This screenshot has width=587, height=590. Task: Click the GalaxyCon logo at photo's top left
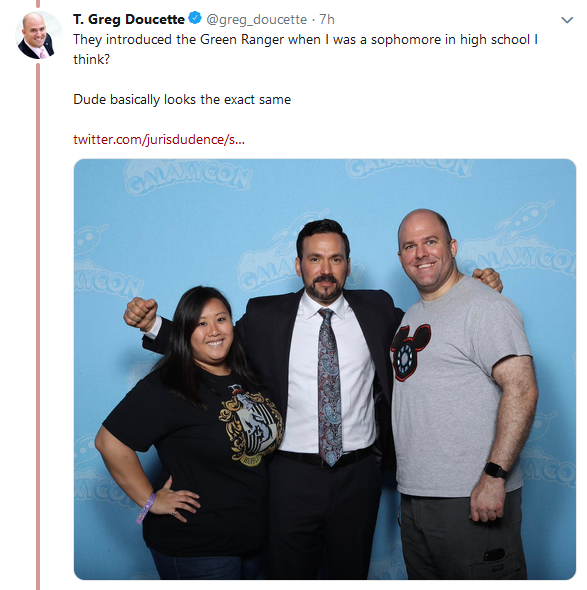coord(188,179)
